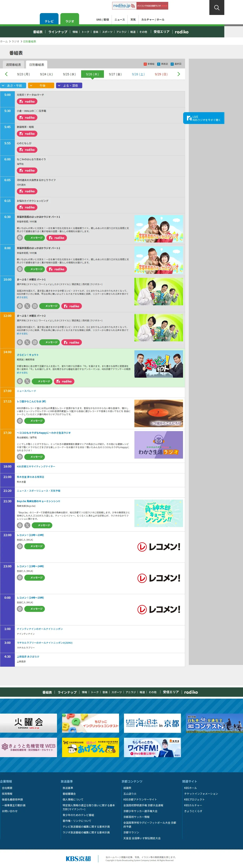Switch to the テレビ tab
This screenshot has height=868, width=243.
49,19
